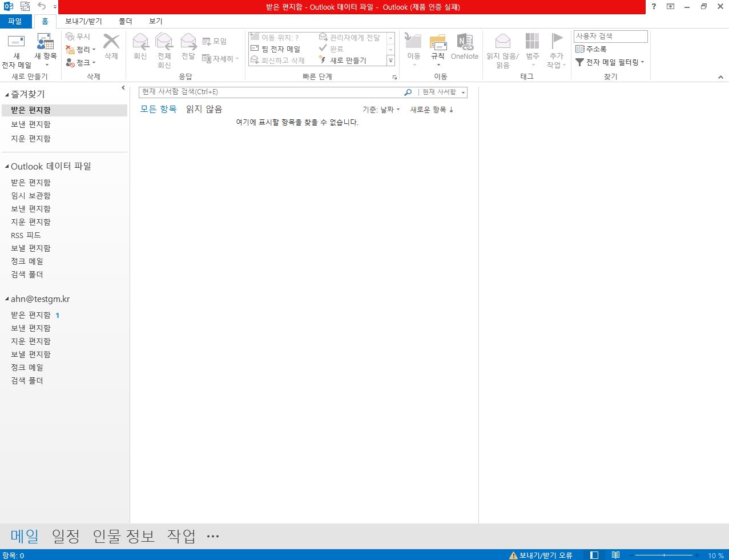The width and height of the screenshot is (729, 560).
Task: Open the 파일 (File) tab
Action: 15,21
